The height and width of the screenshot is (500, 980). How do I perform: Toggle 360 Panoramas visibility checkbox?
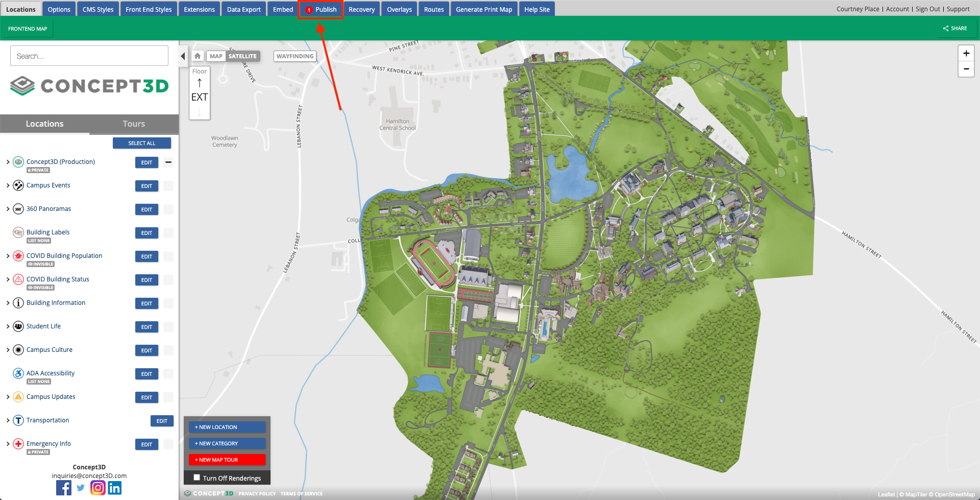[x=168, y=209]
